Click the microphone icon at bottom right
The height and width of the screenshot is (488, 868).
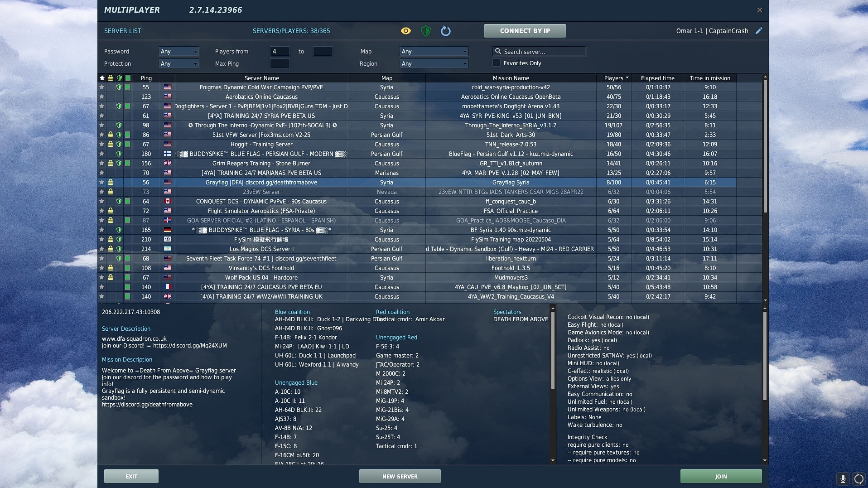click(843, 478)
